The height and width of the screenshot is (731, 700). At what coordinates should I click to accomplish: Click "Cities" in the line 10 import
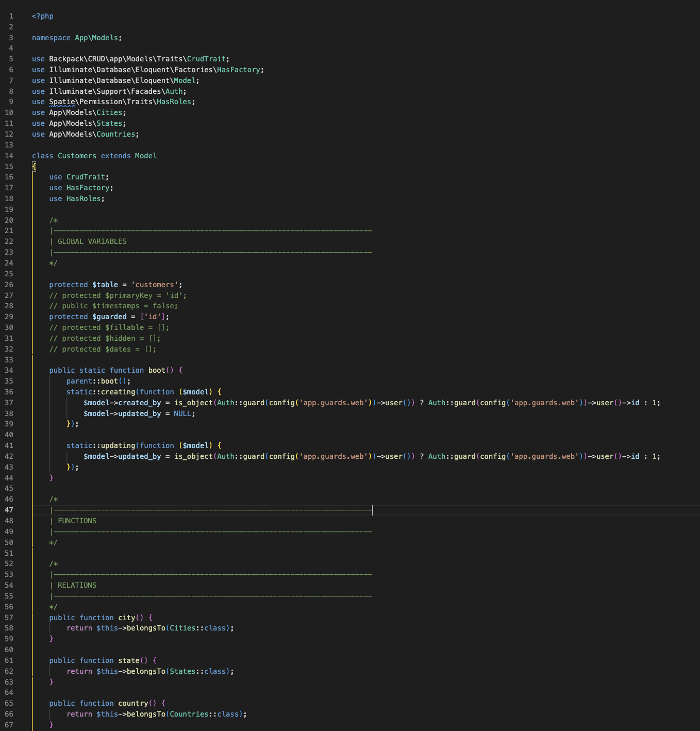coord(109,112)
